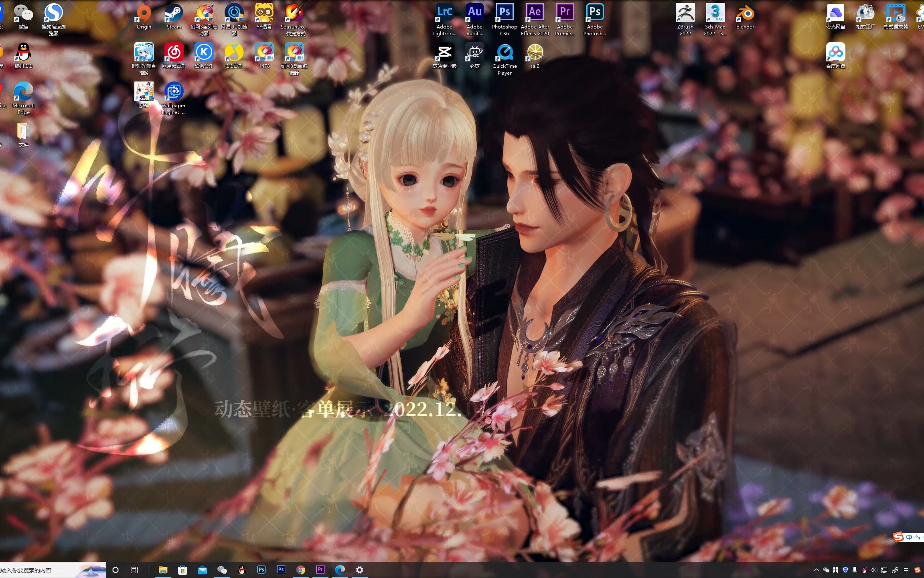Click the taskbar search input box
The image size is (924, 578).
point(53,570)
